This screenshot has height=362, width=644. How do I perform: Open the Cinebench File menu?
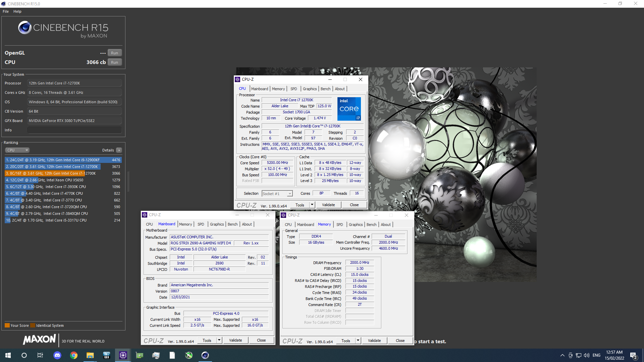[6, 11]
